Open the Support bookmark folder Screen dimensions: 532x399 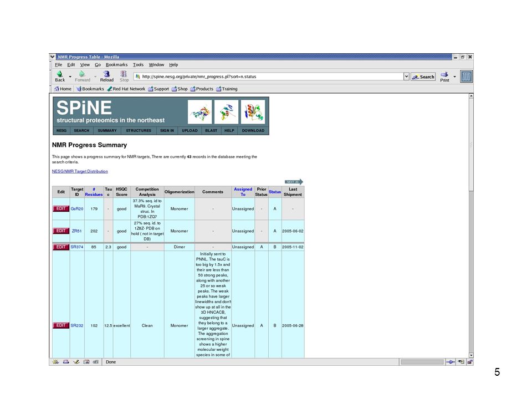pyautogui.click(x=158, y=89)
